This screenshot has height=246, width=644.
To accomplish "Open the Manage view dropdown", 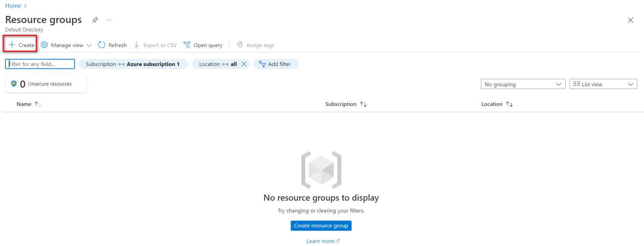I will click(67, 45).
